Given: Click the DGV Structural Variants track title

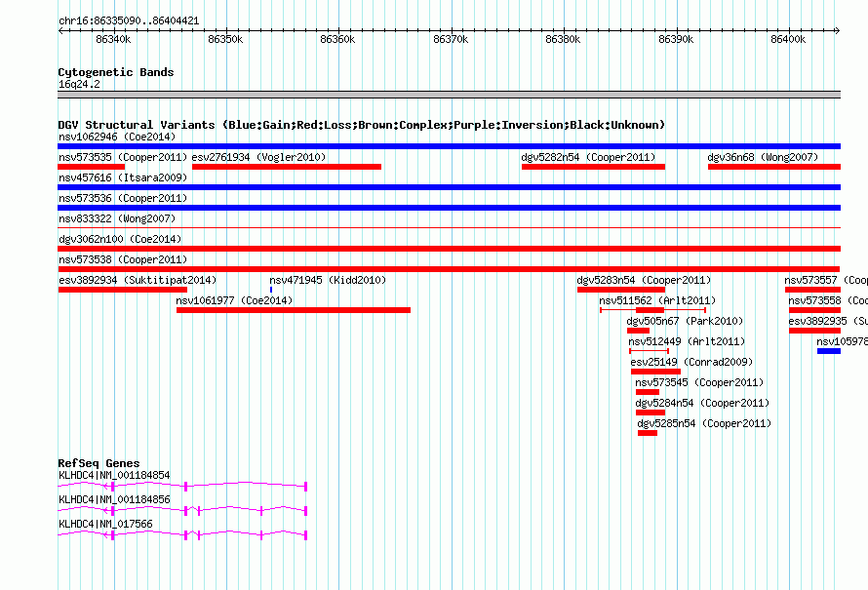Looking at the screenshot, I should click(361, 125).
